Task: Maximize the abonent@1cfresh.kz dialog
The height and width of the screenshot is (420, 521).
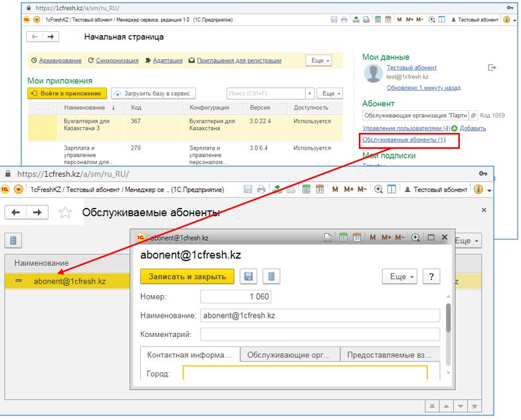Action: click(431, 237)
